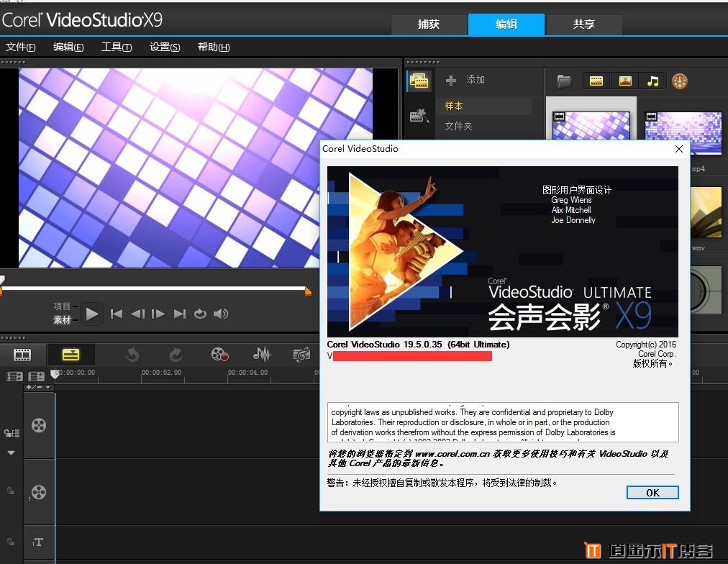Jump to end of clip

coord(180,314)
